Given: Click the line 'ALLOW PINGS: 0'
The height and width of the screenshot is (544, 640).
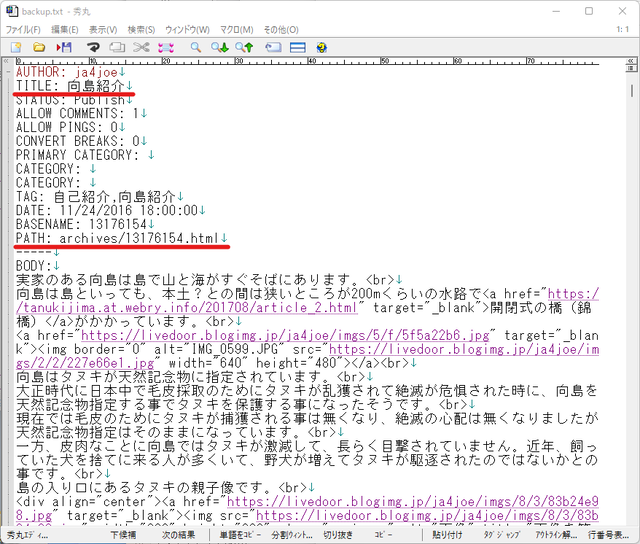Looking at the screenshot, I should pyautogui.click(x=70, y=127).
